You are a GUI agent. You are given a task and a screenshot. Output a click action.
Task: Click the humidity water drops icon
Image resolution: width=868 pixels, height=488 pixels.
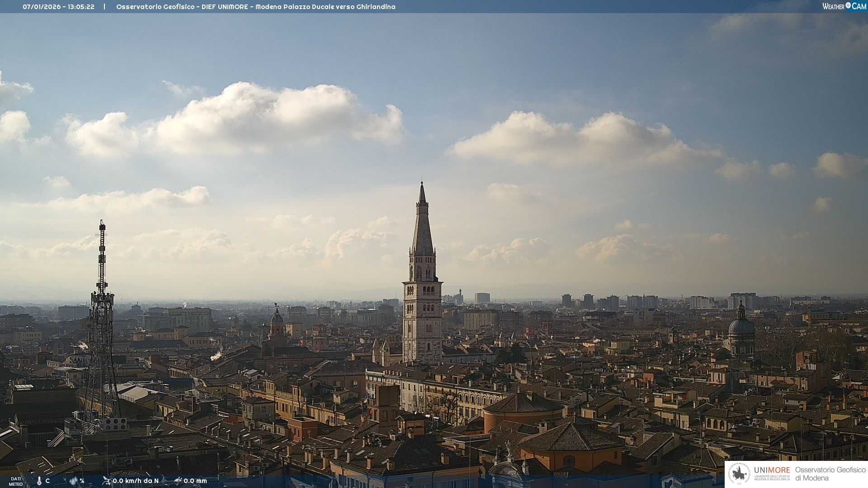coord(73,481)
